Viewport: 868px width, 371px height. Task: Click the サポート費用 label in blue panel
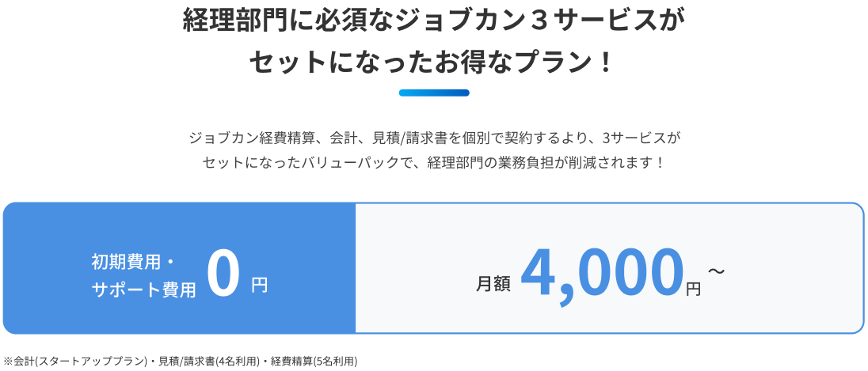(x=143, y=290)
